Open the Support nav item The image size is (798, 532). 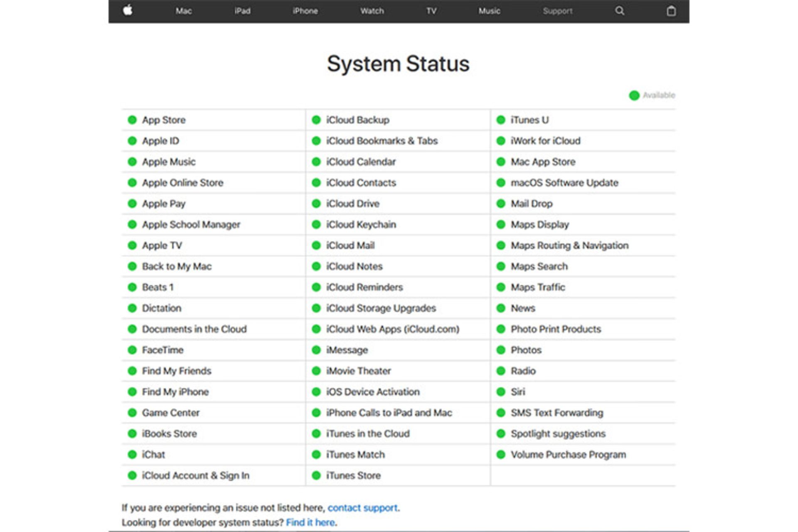coord(557,11)
